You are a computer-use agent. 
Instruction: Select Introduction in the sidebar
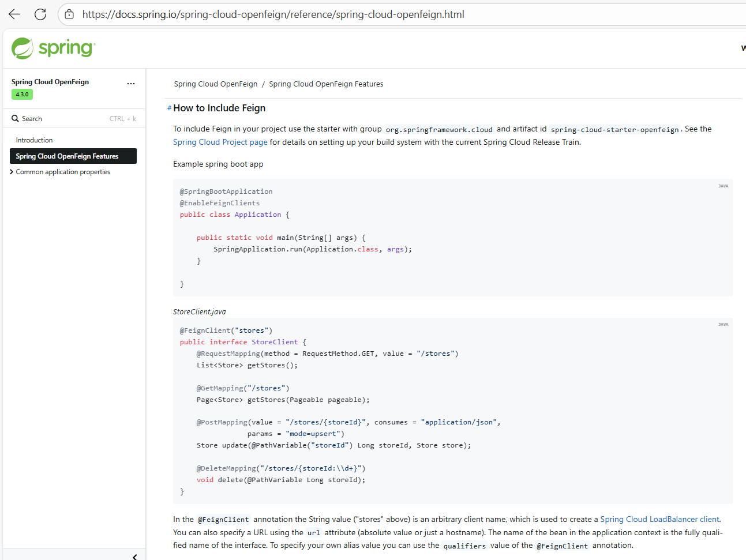coord(34,140)
